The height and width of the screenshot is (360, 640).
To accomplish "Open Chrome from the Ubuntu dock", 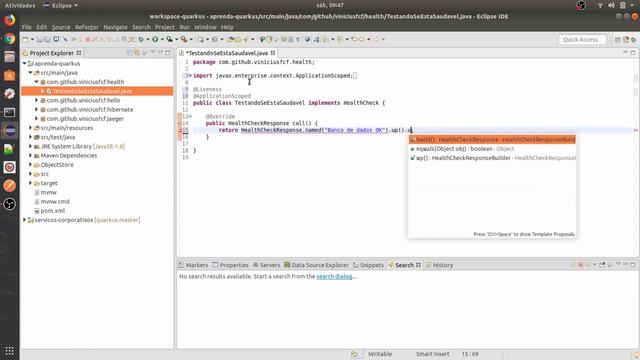I will pyautogui.click(x=9, y=39).
